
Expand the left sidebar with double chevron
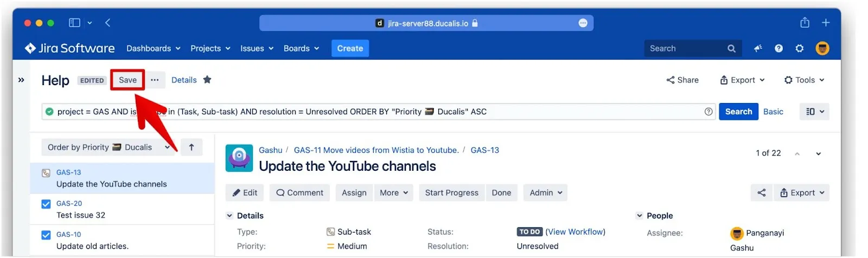point(21,80)
